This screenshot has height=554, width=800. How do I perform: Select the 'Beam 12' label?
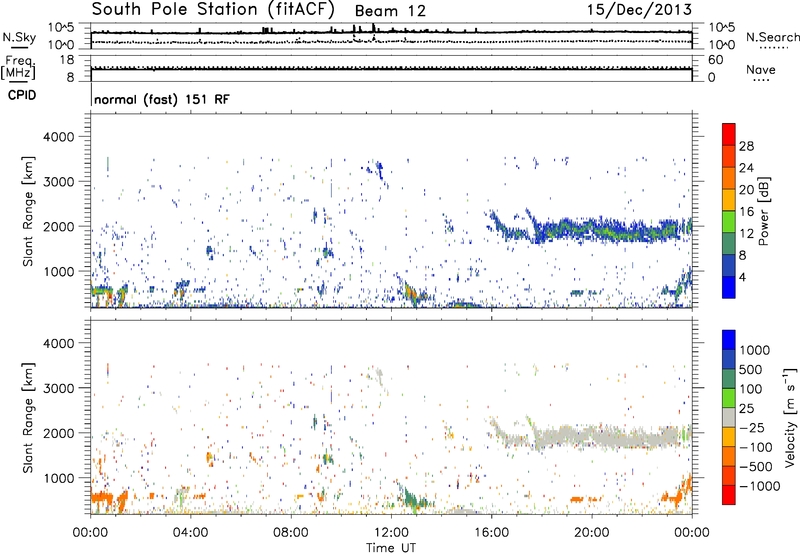[x=390, y=11]
